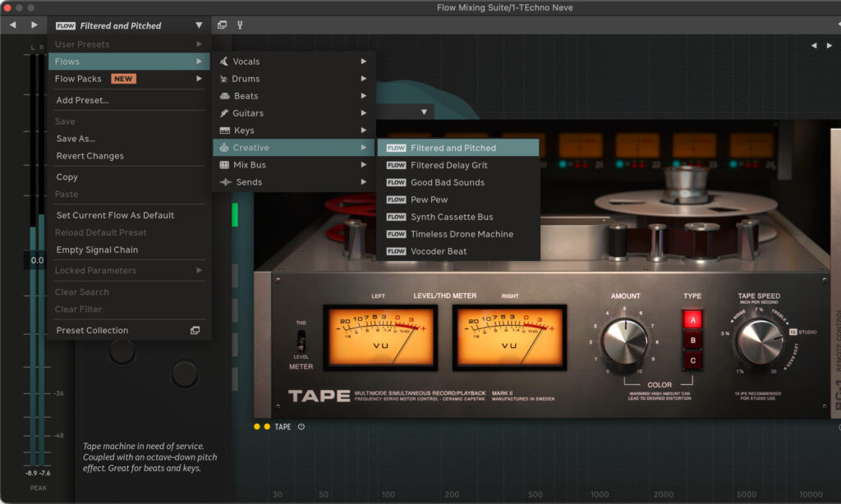Click the FLOW badge beside Filtered Delay Grit
Viewport: 841px width, 504px height.
396,165
